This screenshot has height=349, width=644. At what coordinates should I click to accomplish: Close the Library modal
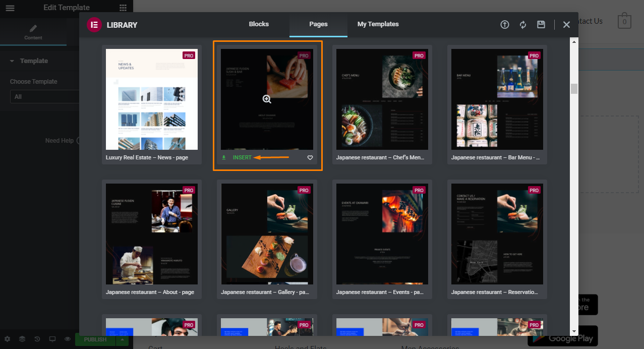[x=566, y=25]
